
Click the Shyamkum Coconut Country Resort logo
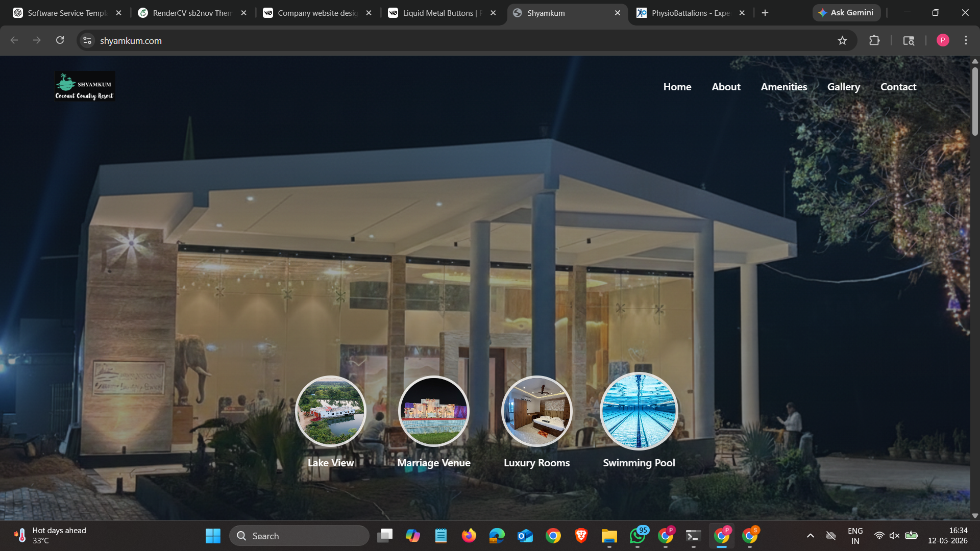tap(85, 86)
